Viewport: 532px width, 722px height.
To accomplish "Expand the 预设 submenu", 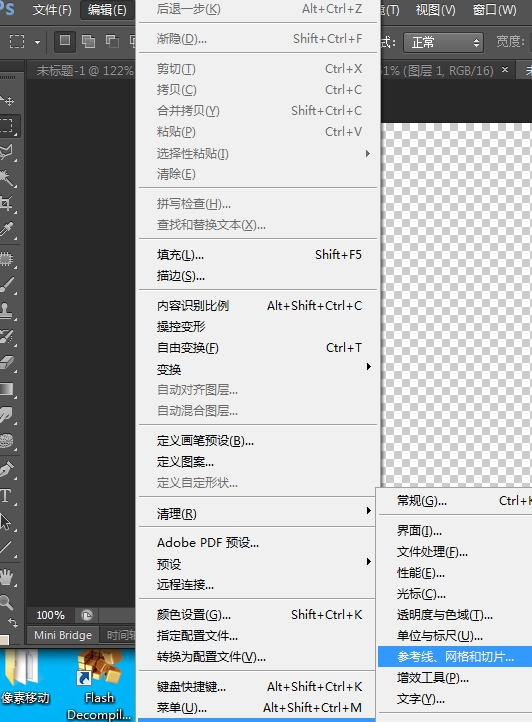I will [x=258, y=564].
